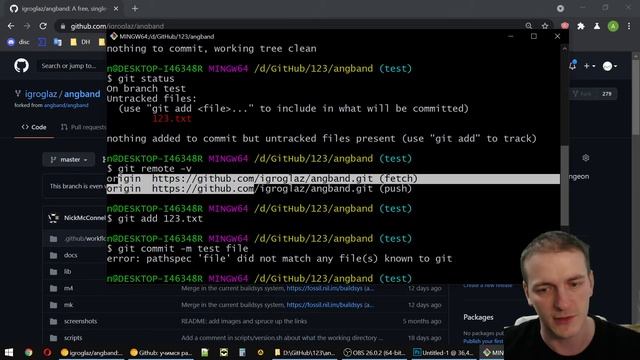
Task: Open the m4 folder
Action: [68, 288]
